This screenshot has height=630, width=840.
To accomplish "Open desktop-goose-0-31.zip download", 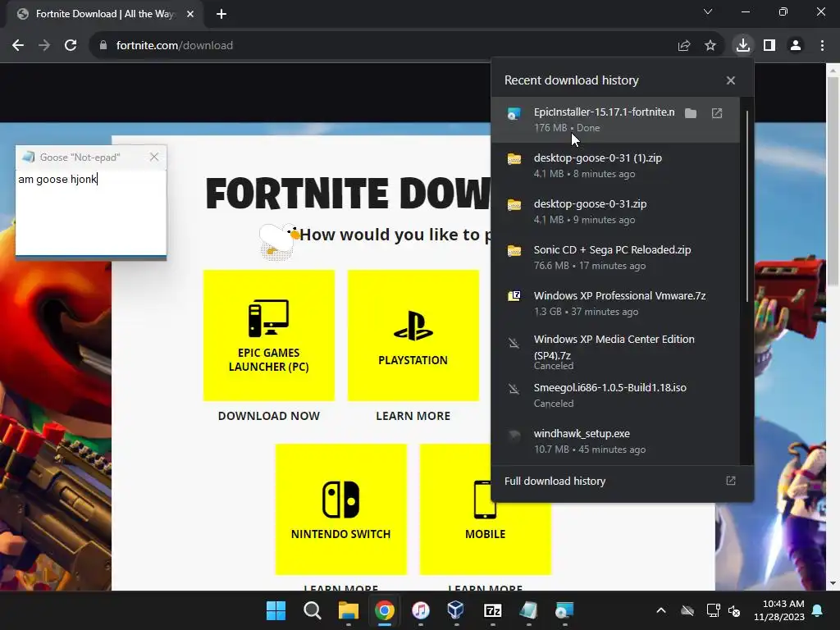I will pos(615,212).
